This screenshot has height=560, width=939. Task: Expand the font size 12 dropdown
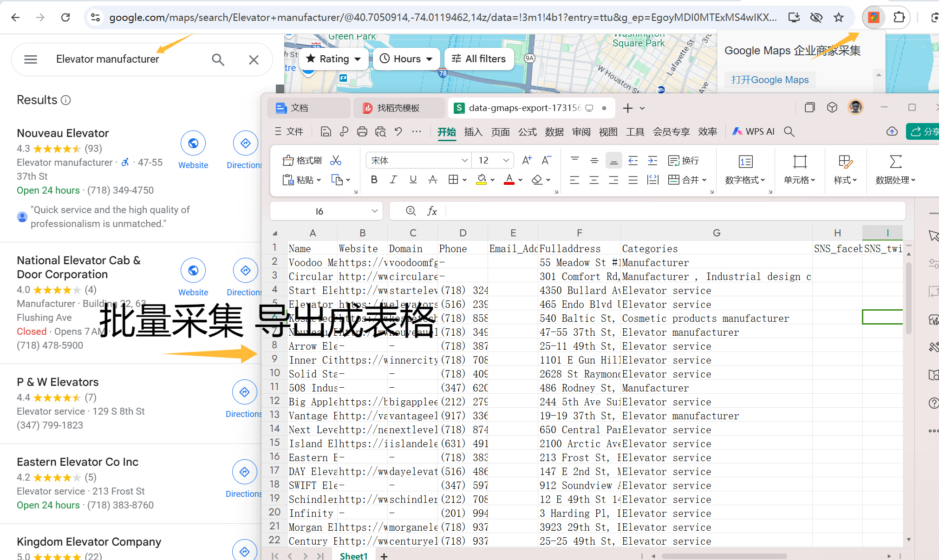pos(506,161)
